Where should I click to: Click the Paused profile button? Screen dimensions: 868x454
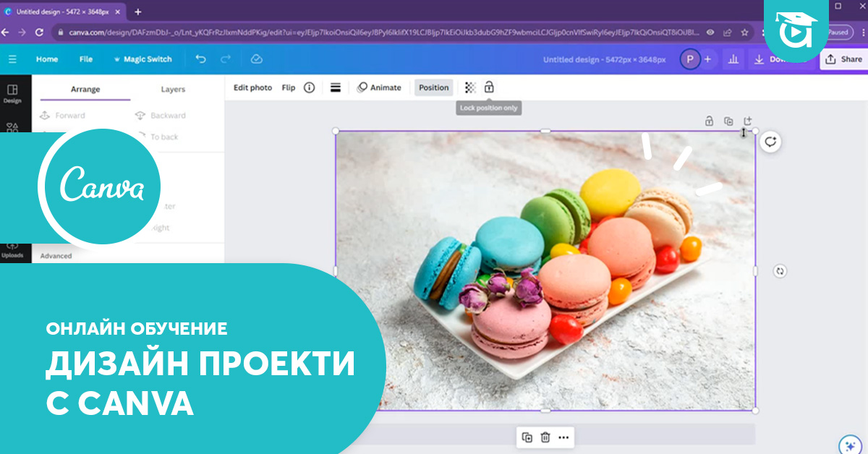(839, 33)
